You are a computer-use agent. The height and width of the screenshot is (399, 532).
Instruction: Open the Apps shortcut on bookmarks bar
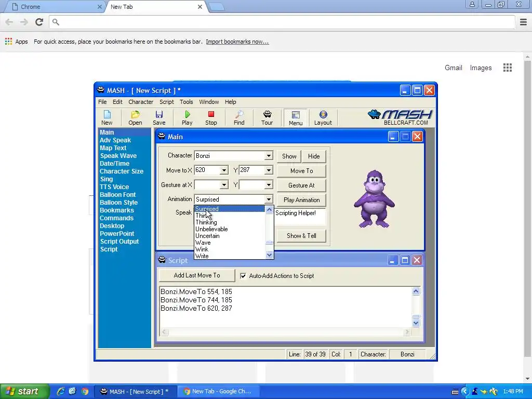17,42
